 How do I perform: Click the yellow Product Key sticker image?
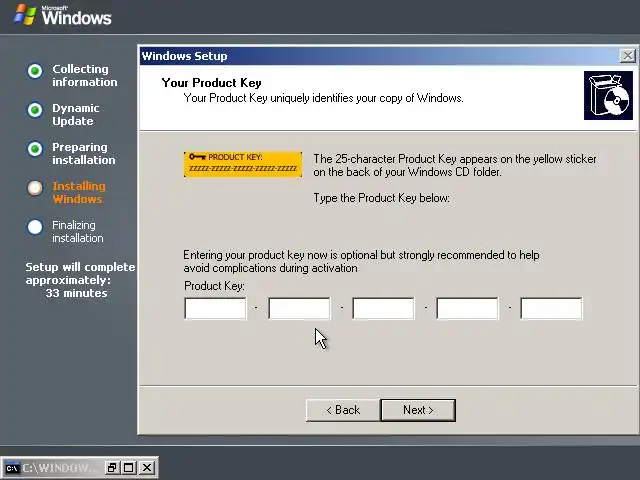coord(243,164)
